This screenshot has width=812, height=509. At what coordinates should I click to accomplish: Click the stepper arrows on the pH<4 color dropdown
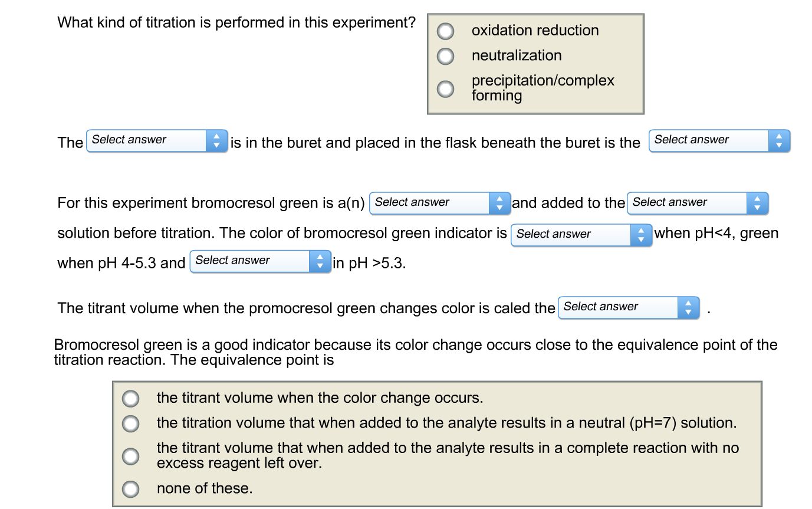coord(641,235)
